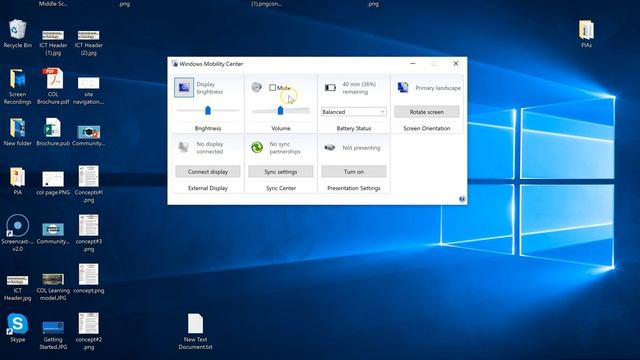Open Mobility Center help question mark
This screenshot has width=640, height=360.
[462, 199]
